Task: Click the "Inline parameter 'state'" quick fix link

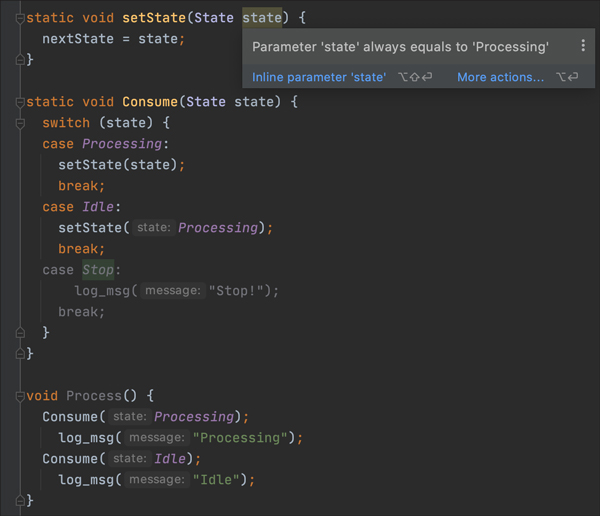Action: tap(319, 77)
